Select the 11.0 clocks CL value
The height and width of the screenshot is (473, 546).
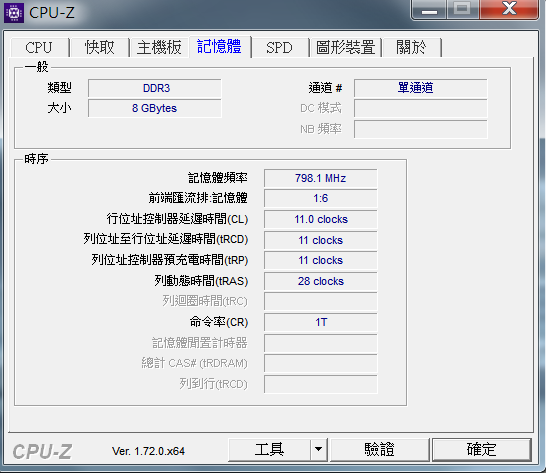tap(321, 219)
